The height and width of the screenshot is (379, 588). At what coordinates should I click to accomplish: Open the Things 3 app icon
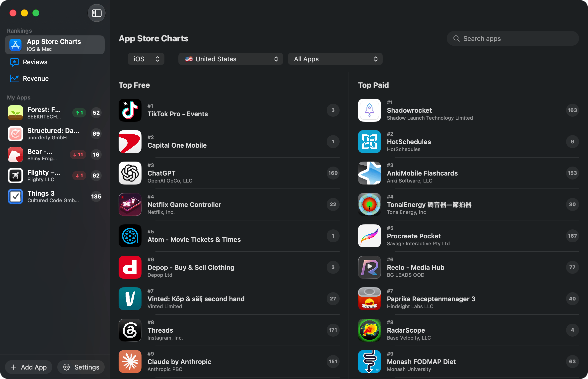pyautogui.click(x=15, y=196)
